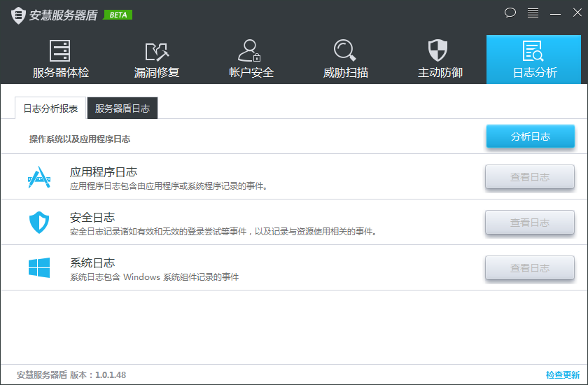This screenshot has height=385, width=588.
Task: Click 查看日志 for 安全日志
Action: 530,223
